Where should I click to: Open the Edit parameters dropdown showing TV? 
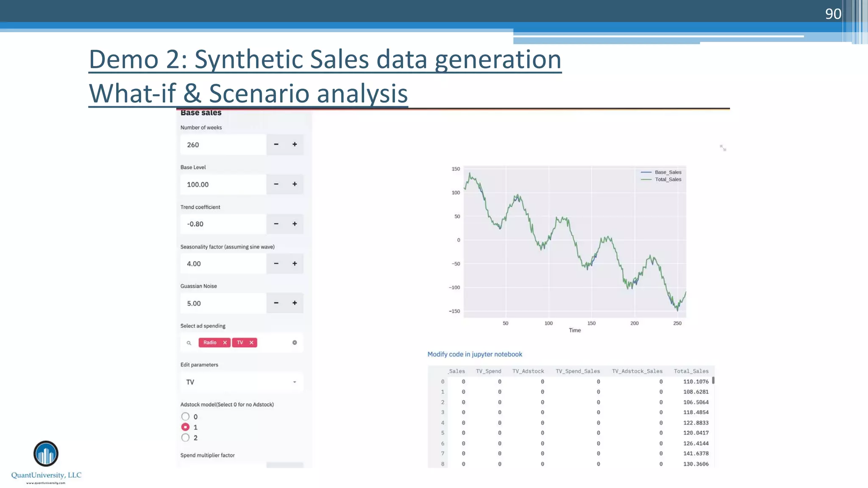click(x=242, y=382)
